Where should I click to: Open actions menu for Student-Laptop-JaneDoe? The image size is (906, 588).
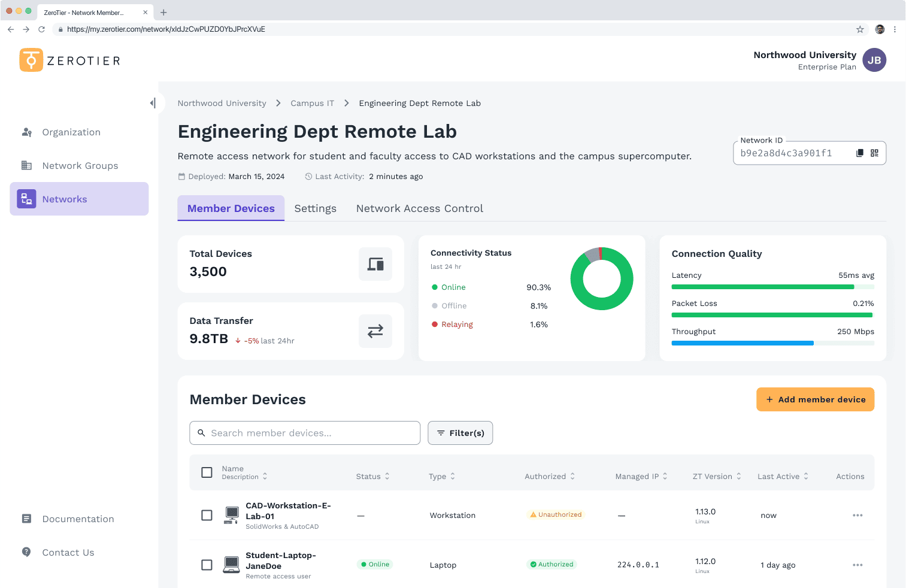pyautogui.click(x=857, y=565)
